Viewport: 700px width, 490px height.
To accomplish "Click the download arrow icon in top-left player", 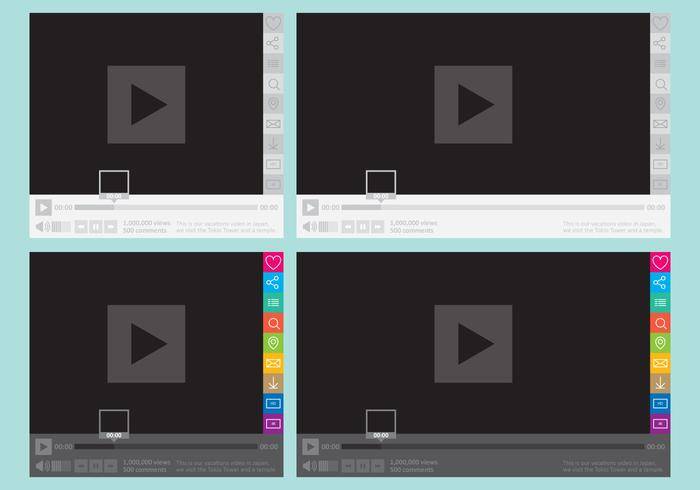I will [x=273, y=144].
